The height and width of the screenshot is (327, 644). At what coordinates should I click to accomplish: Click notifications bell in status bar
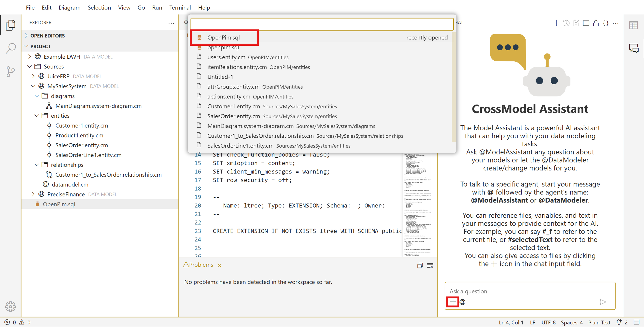click(x=619, y=322)
